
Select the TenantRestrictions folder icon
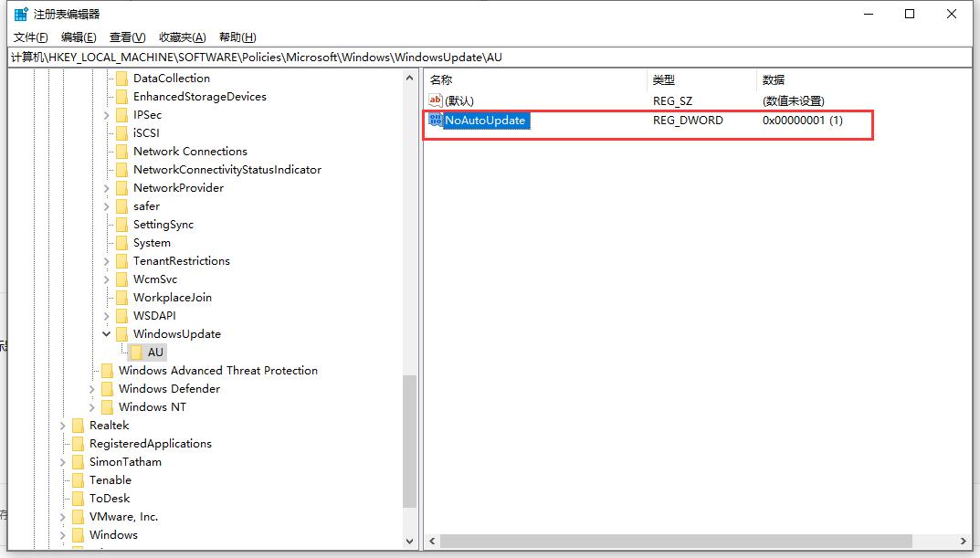click(x=121, y=261)
